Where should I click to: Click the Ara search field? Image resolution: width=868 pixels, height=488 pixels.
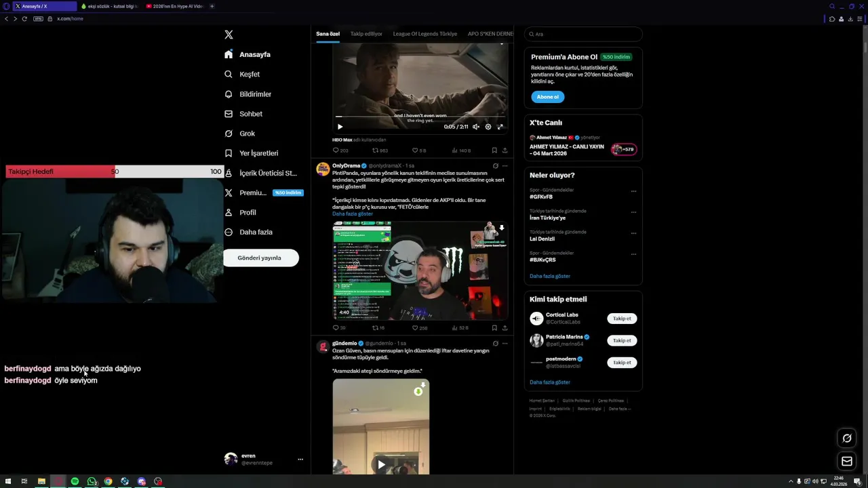coord(583,34)
